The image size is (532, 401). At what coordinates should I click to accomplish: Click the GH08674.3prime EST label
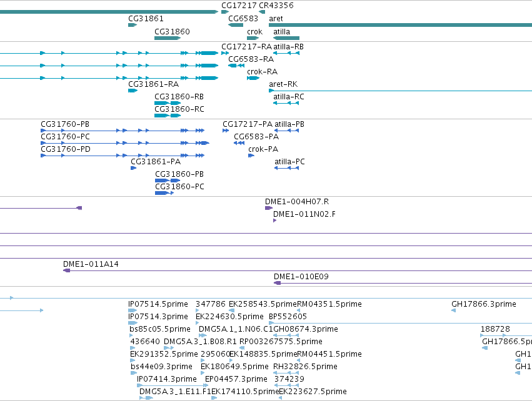306,329
